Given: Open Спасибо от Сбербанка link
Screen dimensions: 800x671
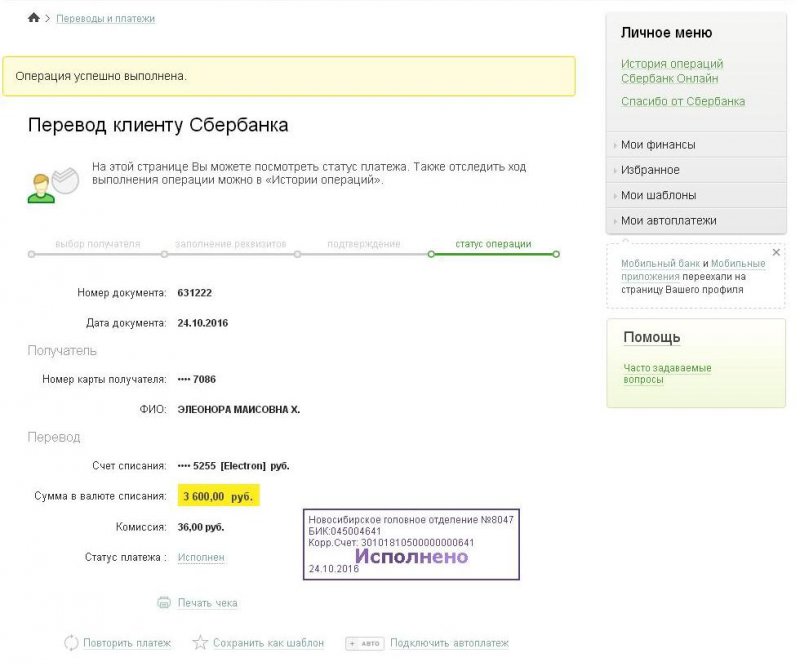Looking at the screenshot, I should (x=683, y=101).
